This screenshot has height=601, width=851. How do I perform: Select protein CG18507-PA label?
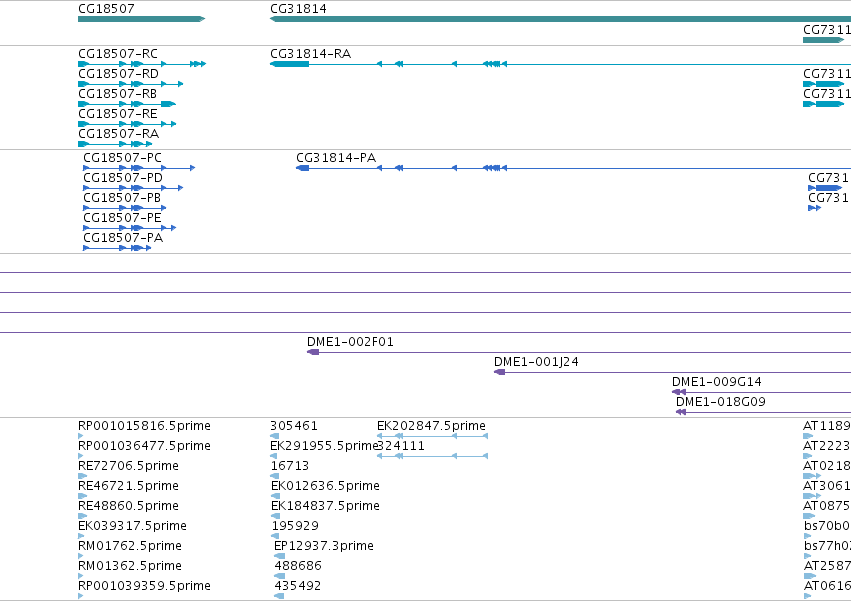[x=123, y=238]
